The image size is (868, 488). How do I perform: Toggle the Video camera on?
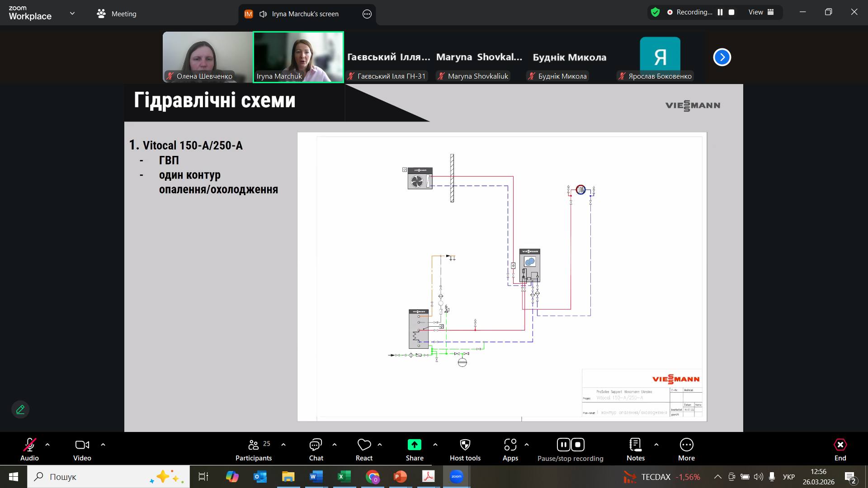click(82, 445)
